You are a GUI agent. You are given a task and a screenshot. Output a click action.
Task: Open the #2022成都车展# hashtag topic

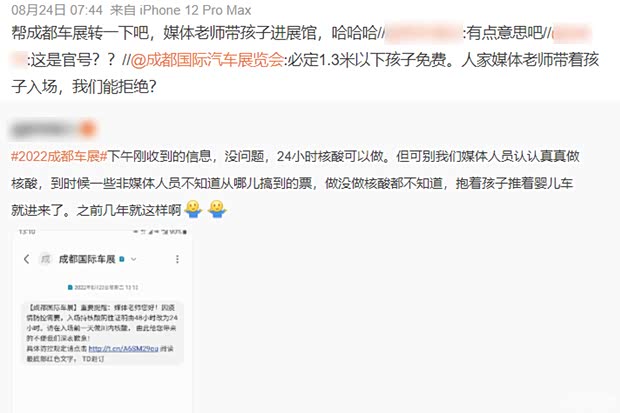59,156
